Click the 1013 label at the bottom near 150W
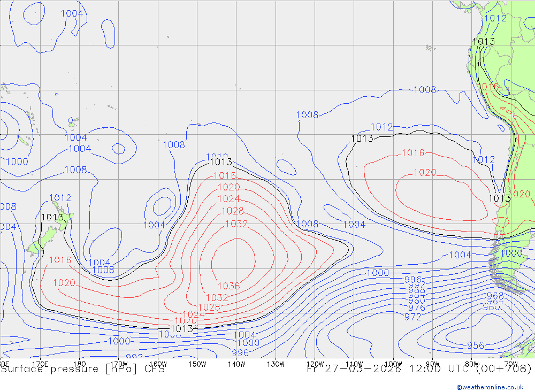Image resolution: width=535 pixels, height=392 pixels. click(181, 329)
